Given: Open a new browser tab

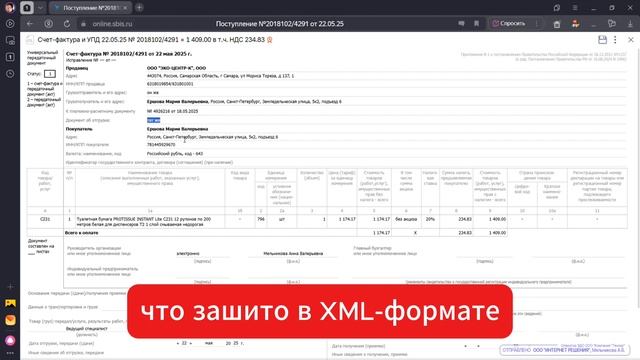Looking at the screenshot, I should tap(139, 7).
